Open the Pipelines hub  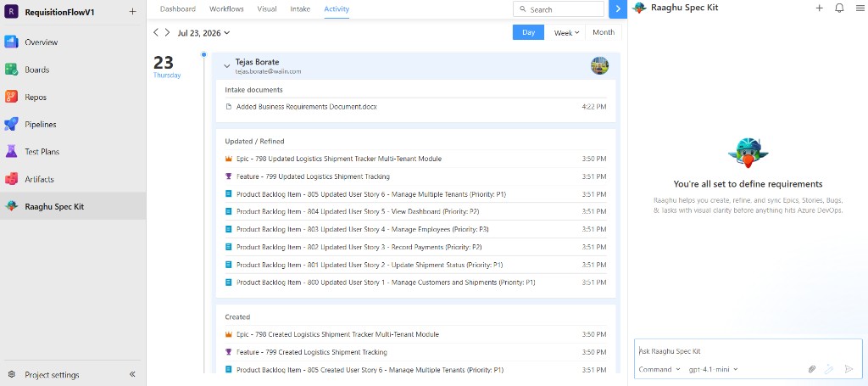(73, 125)
